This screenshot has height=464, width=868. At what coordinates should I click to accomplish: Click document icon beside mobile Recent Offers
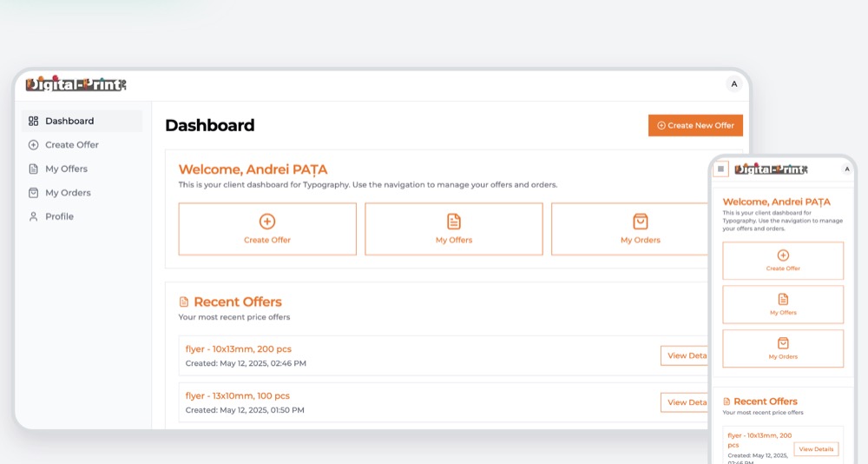coord(727,401)
